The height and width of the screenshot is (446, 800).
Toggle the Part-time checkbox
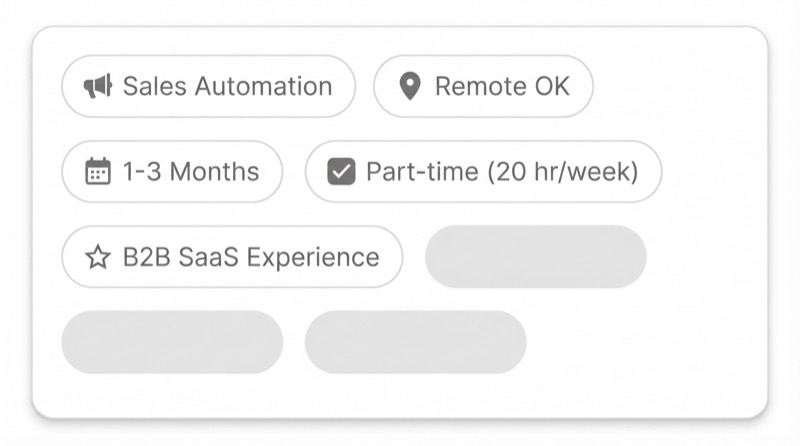point(341,172)
